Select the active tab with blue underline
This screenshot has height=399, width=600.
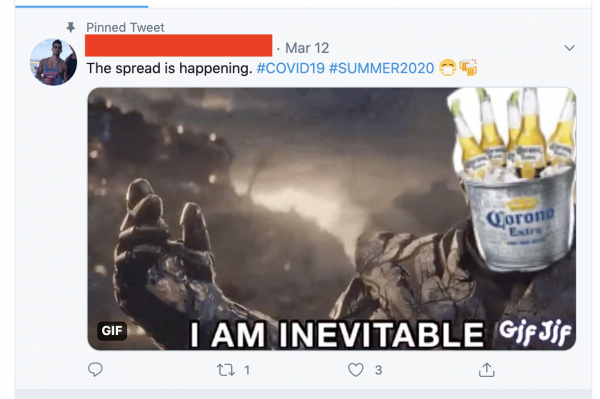point(82,4)
